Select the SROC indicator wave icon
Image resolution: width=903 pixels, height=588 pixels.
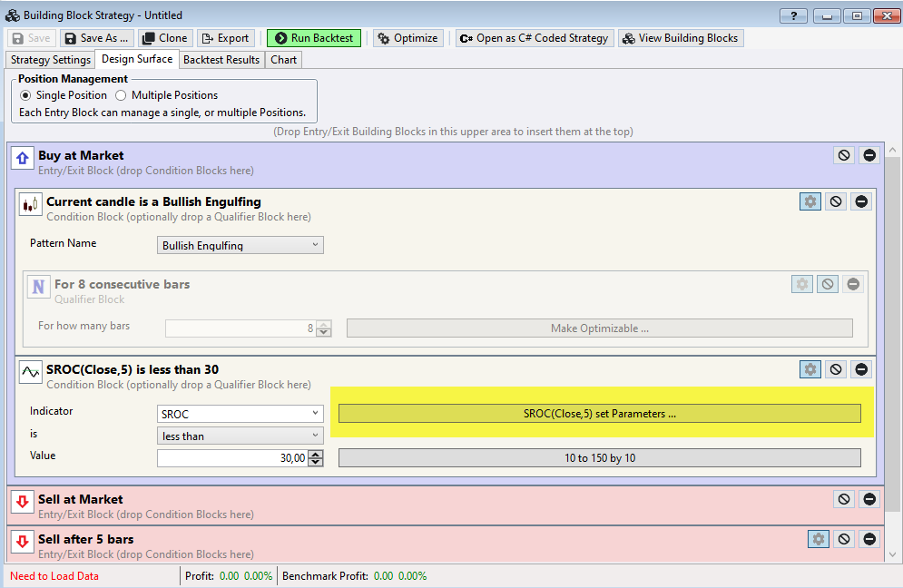click(30, 371)
